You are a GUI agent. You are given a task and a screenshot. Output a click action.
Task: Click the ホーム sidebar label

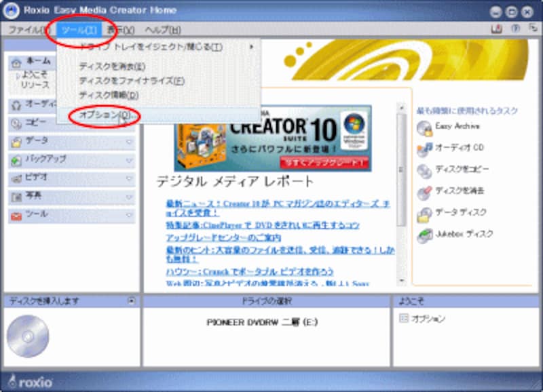39,61
